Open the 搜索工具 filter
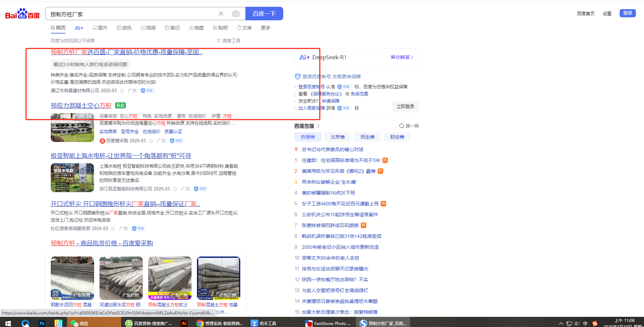This screenshot has width=644, height=327. click(228, 41)
